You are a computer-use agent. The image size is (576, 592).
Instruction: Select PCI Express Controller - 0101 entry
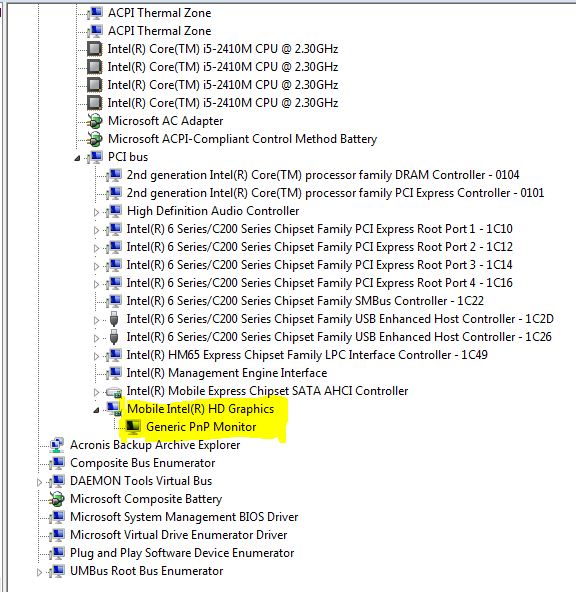click(x=335, y=193)
